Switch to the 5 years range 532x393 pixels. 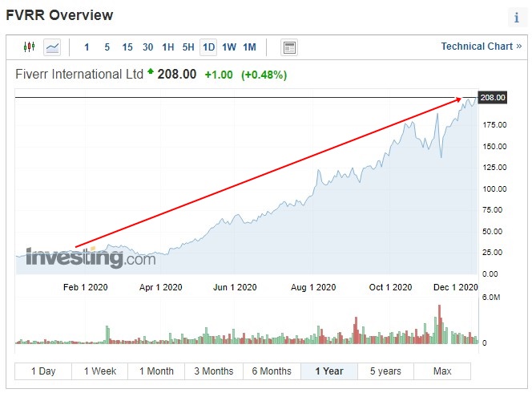385,371
